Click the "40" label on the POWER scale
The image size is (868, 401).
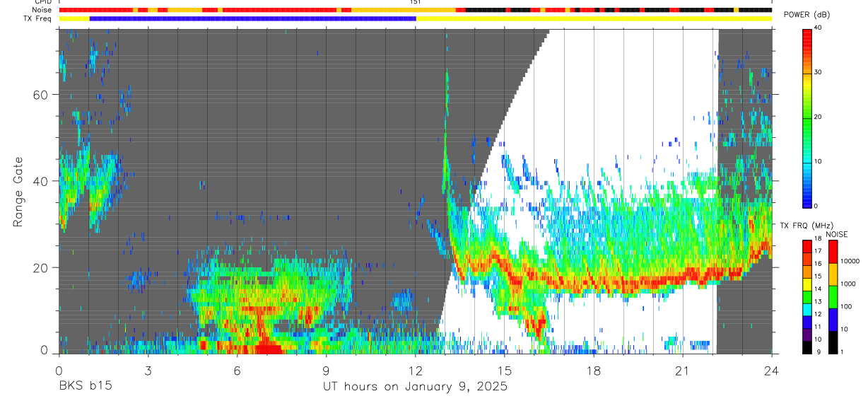819,28
